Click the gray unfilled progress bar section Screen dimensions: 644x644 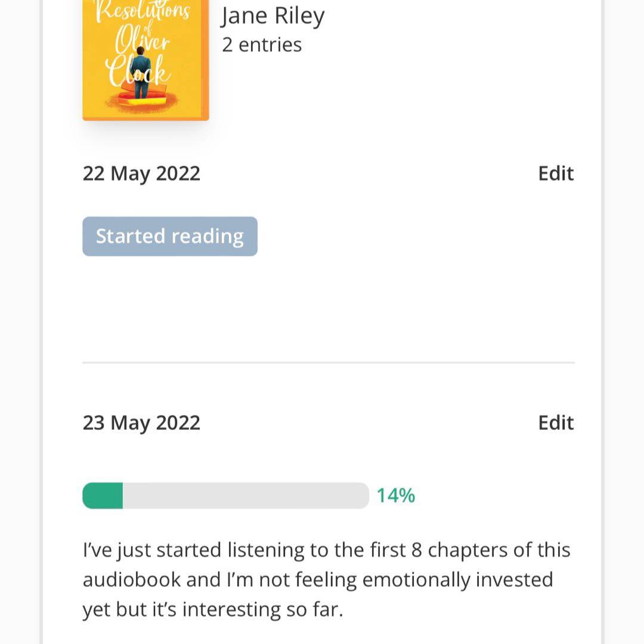(x=244, y=496)
